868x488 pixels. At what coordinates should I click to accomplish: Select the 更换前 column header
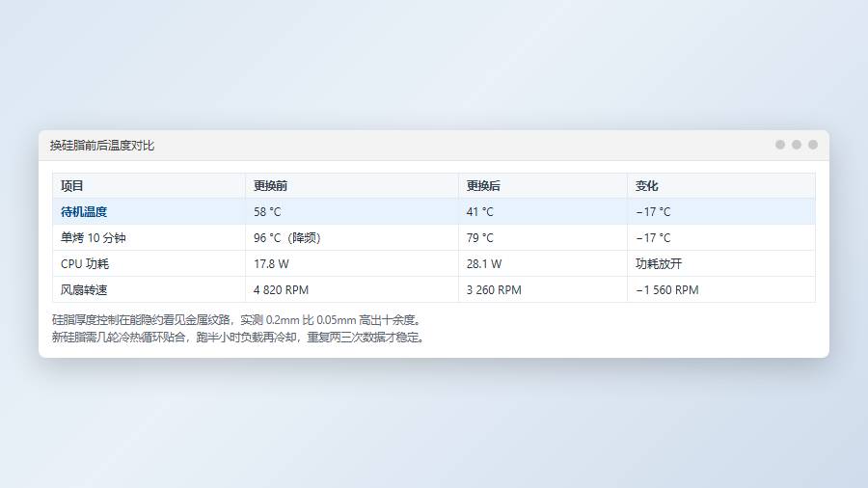[351, 186]
